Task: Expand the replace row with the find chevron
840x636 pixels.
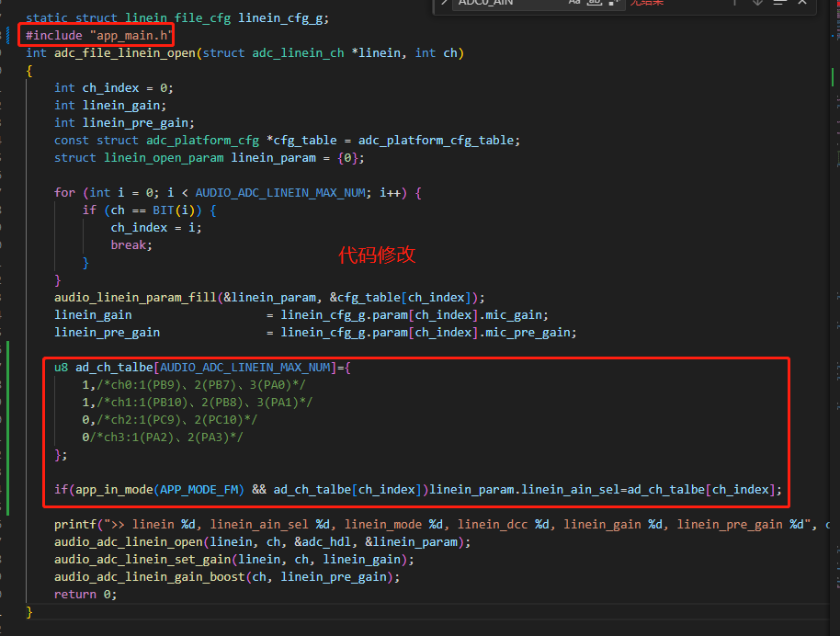Action: pyautogui.click(x=444, y=2)
